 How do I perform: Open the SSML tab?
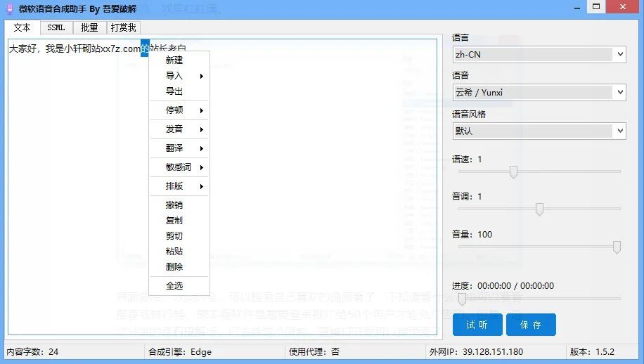pos(56,27)
